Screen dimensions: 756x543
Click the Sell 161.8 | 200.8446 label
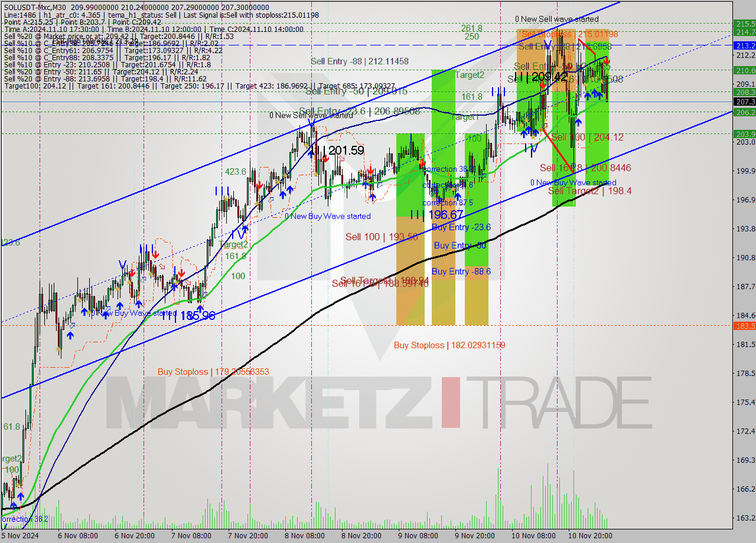585,168
